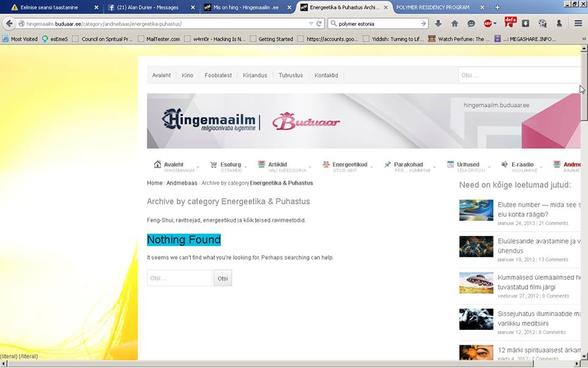The width and height of the screenshot is (588, 368).
Task: Expand the Artiklid menu dropdown
Action: pyautogui.click(x=310, y=167)
